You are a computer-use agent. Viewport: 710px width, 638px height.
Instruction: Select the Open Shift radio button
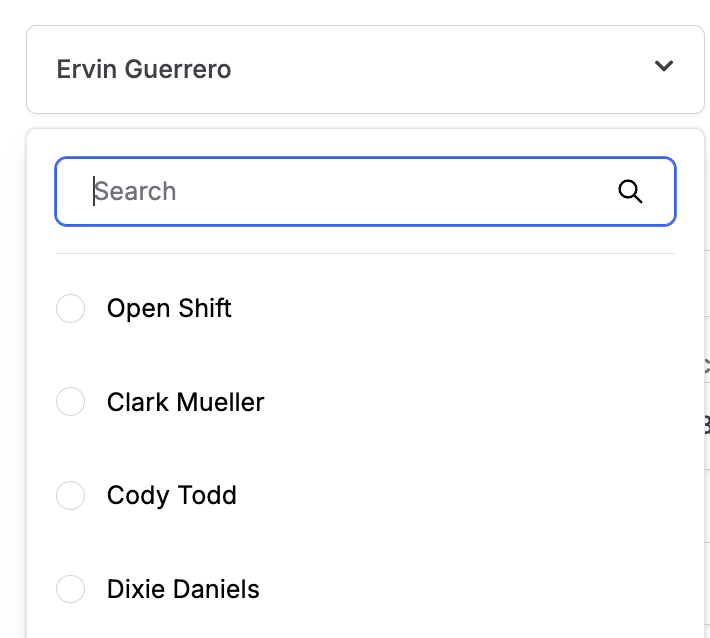point(70,309)
